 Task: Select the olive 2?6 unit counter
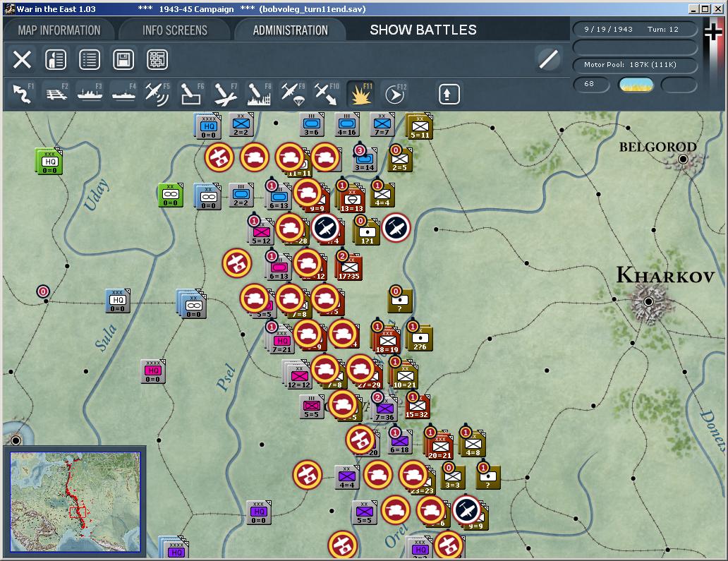point(419,338)
